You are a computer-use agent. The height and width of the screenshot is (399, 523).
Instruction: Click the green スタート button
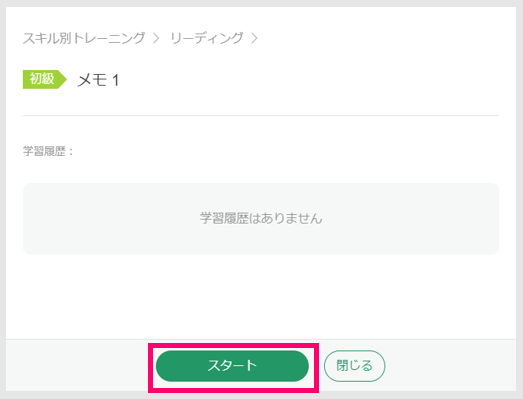[232, 366]
